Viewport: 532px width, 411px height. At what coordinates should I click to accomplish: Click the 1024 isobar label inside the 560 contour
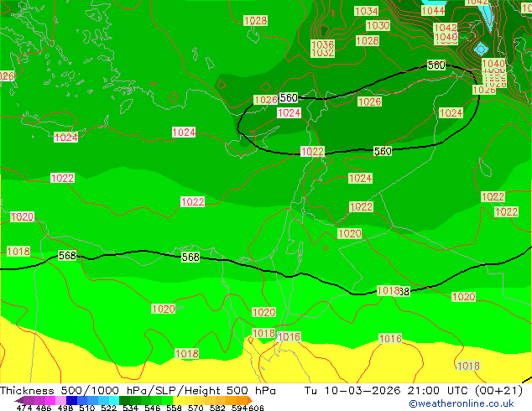click(x=289, y=113)
